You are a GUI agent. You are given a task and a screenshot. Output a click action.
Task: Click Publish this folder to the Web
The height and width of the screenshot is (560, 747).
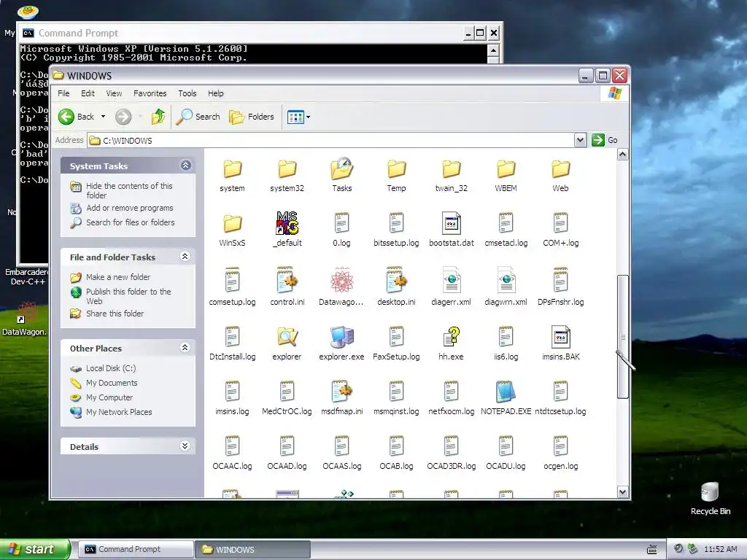click(x=128, y=296)
